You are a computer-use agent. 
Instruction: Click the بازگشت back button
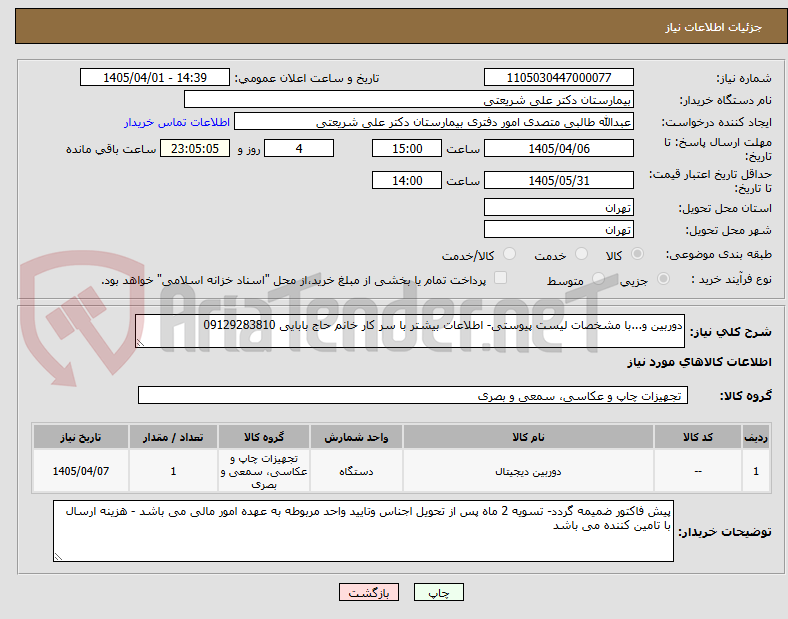point(369,592)
